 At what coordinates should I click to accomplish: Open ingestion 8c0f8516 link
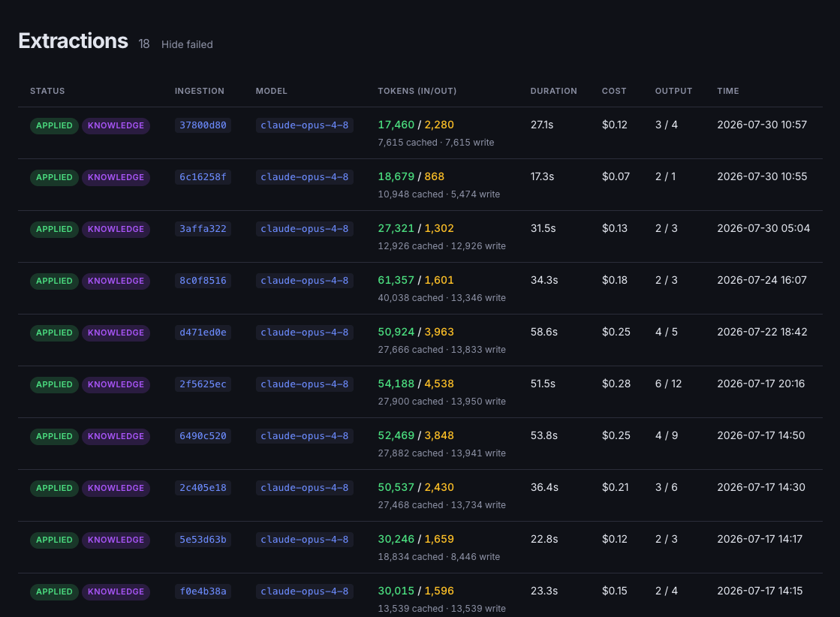(203, 281)
